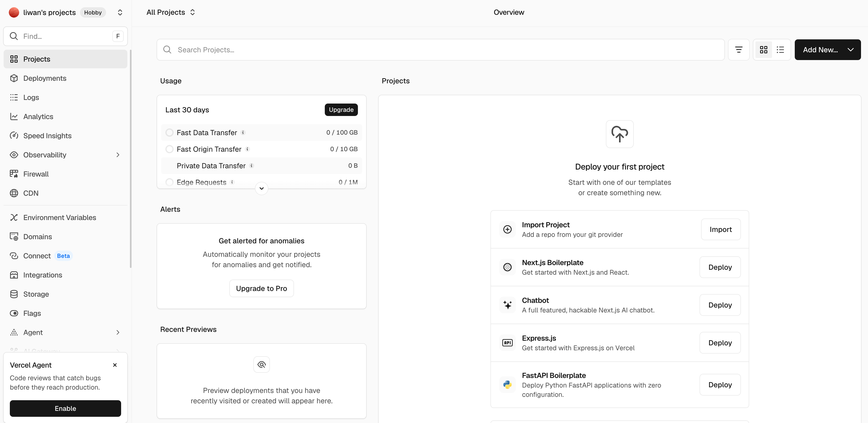Open Environment Variables page

tap(65, 217)
